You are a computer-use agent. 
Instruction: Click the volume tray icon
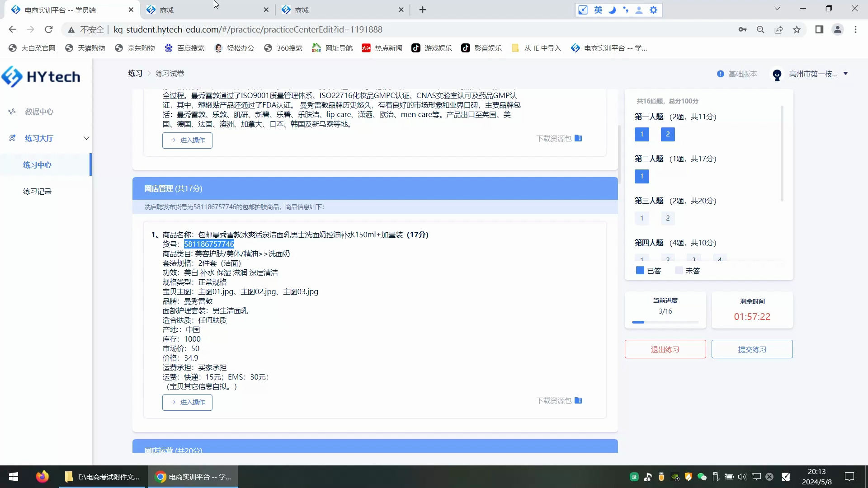742,477
